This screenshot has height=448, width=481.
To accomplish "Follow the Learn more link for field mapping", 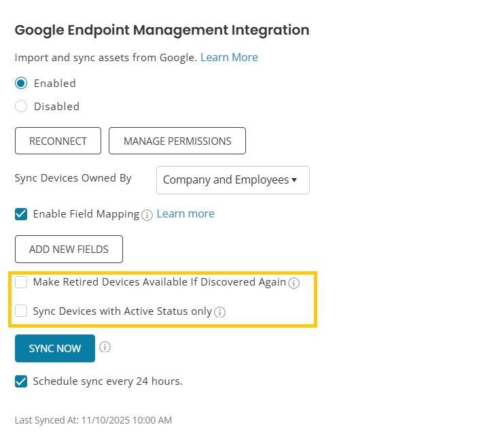I will click(x=185, y=214).
